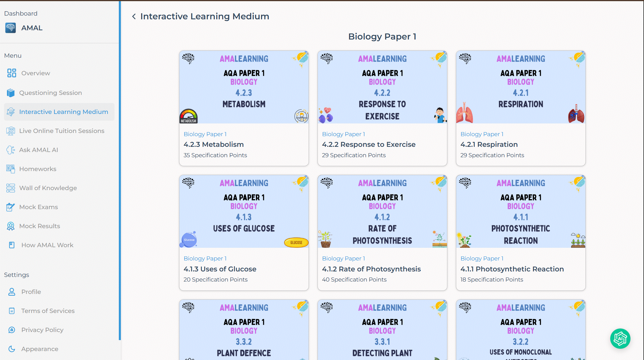Click the 4.2.3 Metabolism title link

pos(214,145)
